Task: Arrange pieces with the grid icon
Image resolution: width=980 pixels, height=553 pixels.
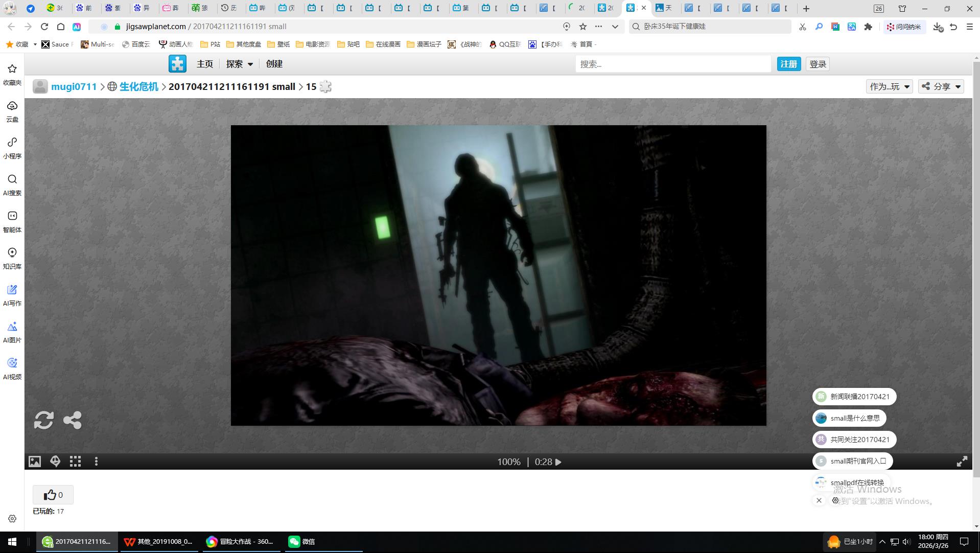Action: (x=76, y=462)
